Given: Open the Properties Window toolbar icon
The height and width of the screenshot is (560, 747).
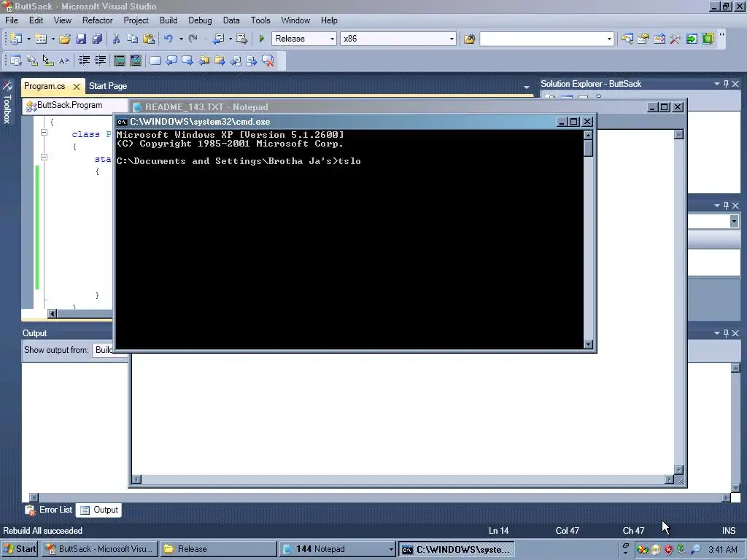Looking at the screenshot, I should click(643, 39).
